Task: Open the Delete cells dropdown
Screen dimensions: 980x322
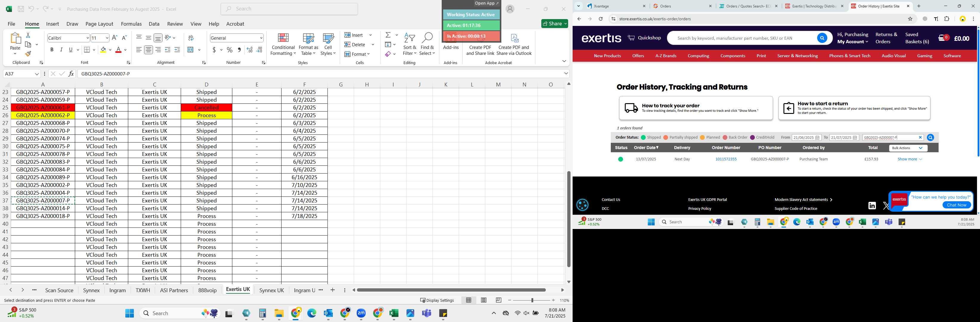Action: (x=373, y=44)
